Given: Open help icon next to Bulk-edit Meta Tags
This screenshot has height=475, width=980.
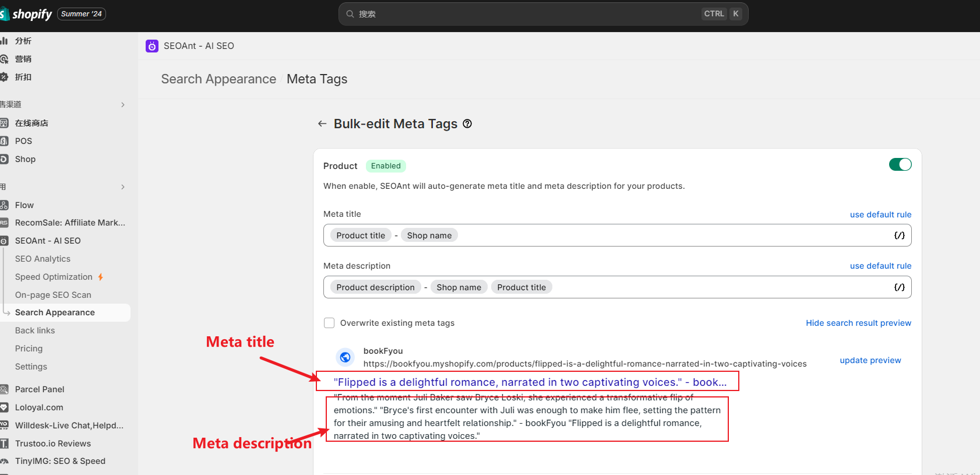Looking at the screenshot, I should (x=467, y=124).
